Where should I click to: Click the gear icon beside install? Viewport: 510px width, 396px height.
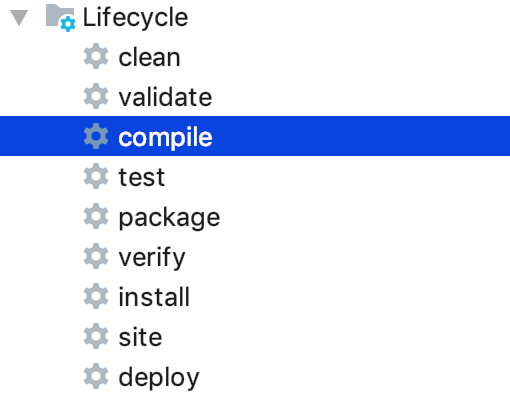pyautogui.click(x=96, y=296)
